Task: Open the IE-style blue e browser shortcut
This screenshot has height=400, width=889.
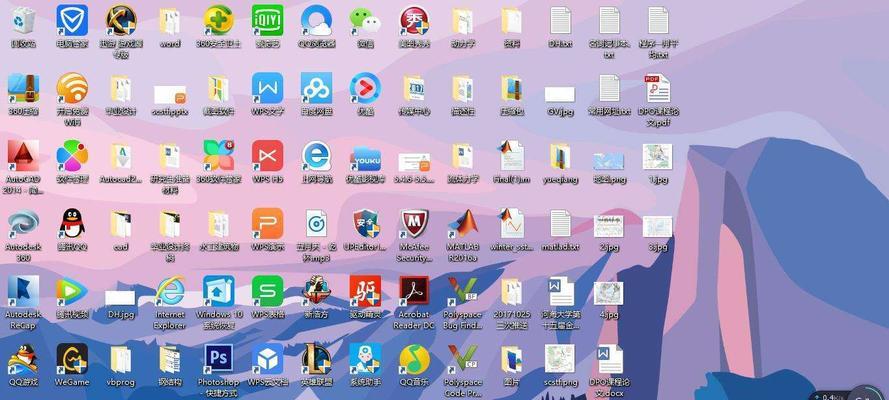Action: pos(316,156)
